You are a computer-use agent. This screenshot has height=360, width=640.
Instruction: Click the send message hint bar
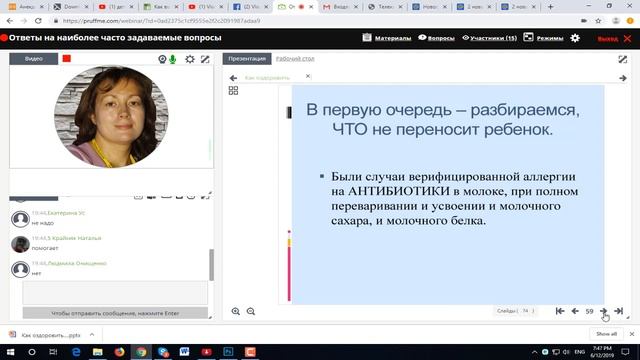[x=115, y=313]
